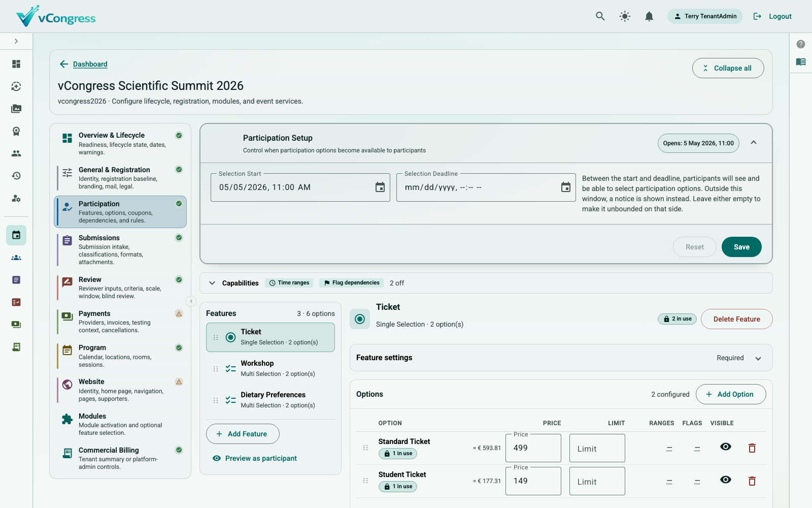This screenshot has height=508, width=812.
Task: Open the calendar event icon in left rail
Action: 16,235
